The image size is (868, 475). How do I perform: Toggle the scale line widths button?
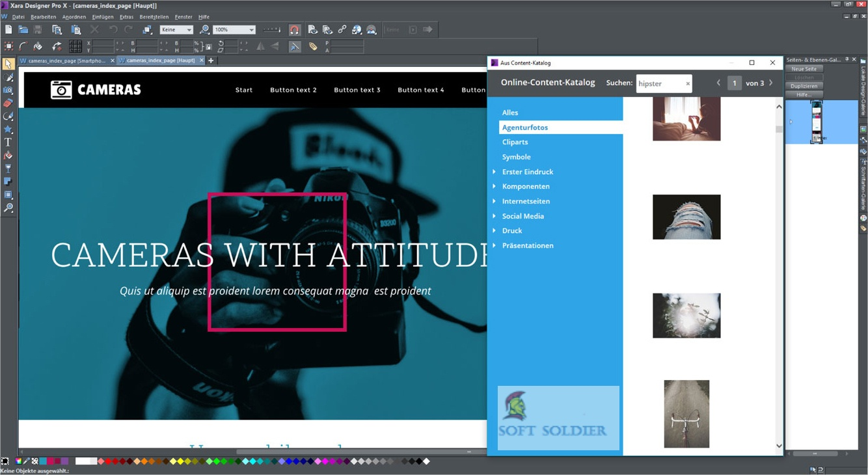[295, 47]
